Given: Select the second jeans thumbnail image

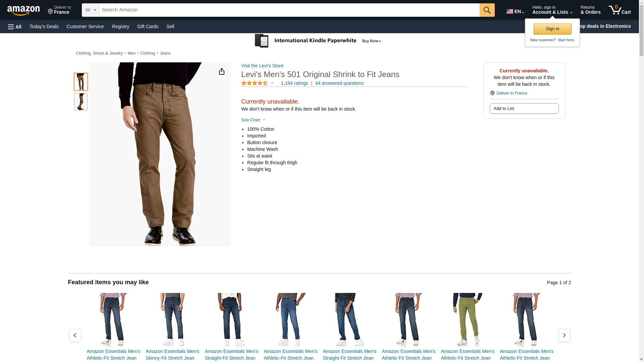Looking at the screenshot, I should pos(81,102).
